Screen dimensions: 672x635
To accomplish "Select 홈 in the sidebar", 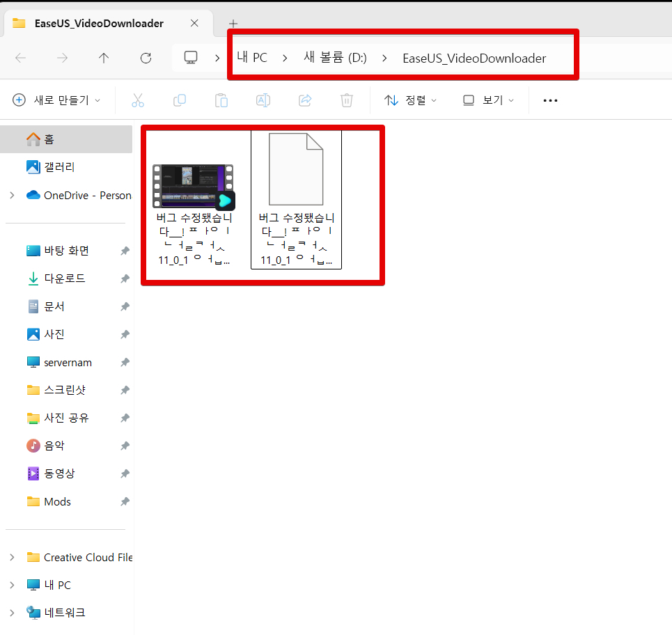I will point(66,139).
